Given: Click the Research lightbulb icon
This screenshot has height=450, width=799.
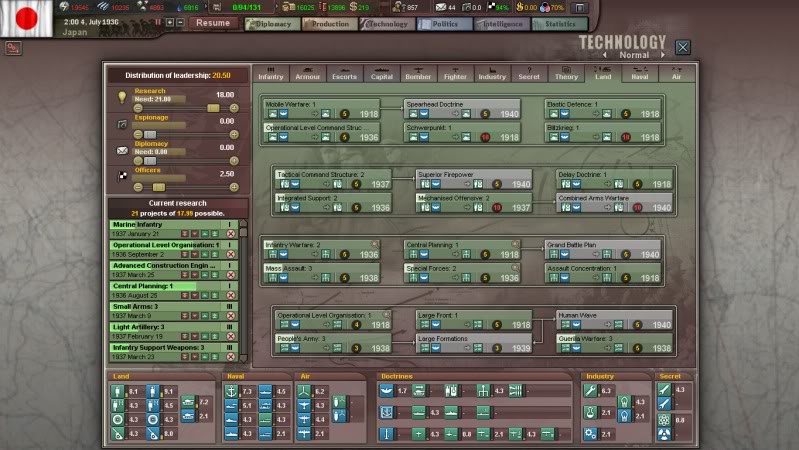Looking at the screenshot, I should 122,97.
